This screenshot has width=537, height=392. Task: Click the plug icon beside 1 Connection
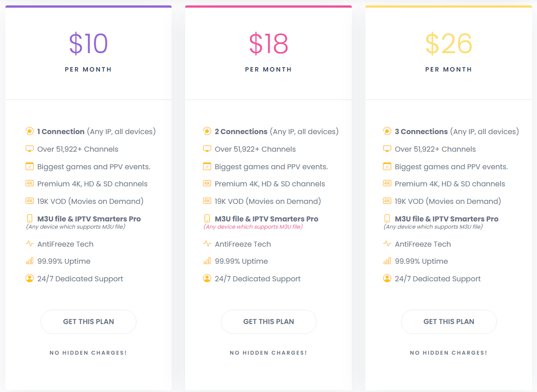pyautogui.click(x=29, y=131)
